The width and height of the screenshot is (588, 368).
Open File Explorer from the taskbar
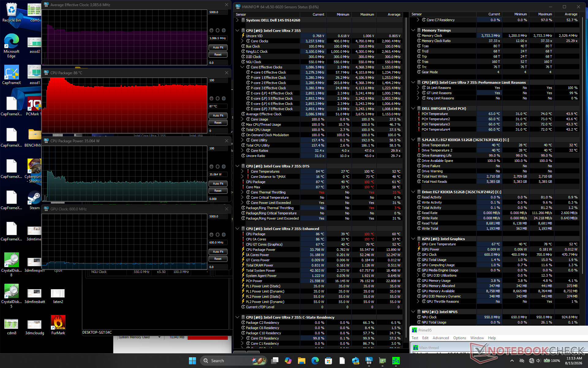(x=302, y=361)
